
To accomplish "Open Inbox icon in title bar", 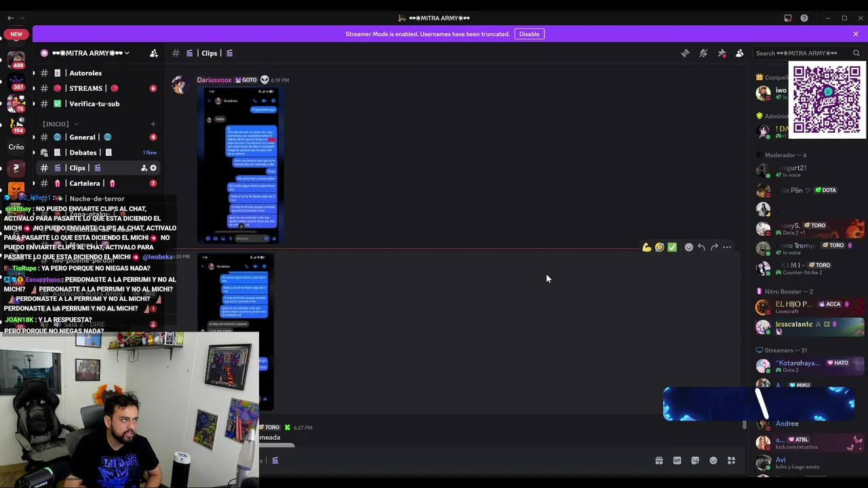I will coord(788,18).
